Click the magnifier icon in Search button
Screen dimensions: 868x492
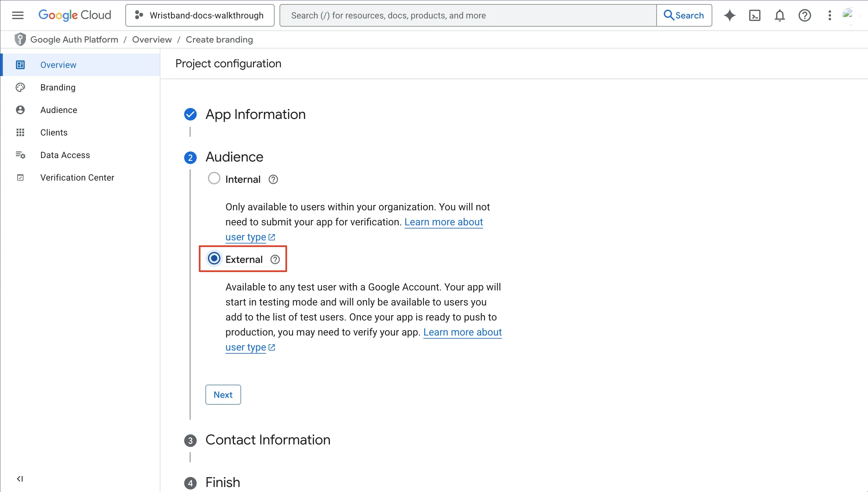[x=669, y=15]
